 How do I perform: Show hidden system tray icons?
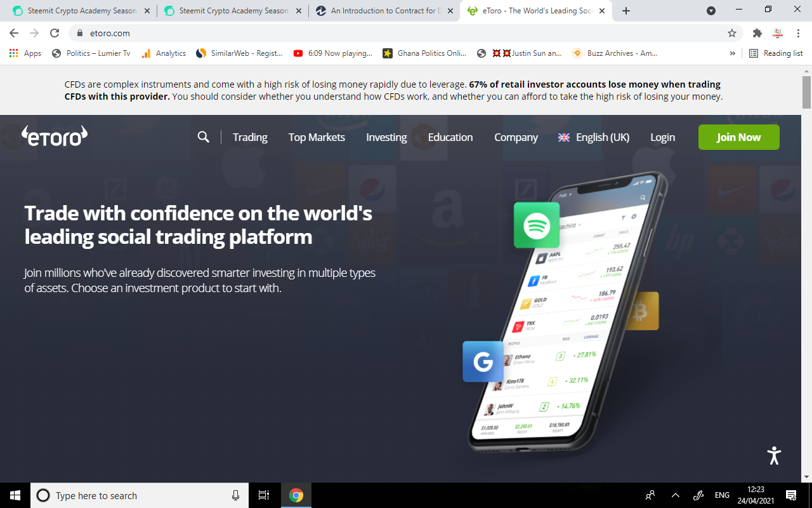(675, 495)
